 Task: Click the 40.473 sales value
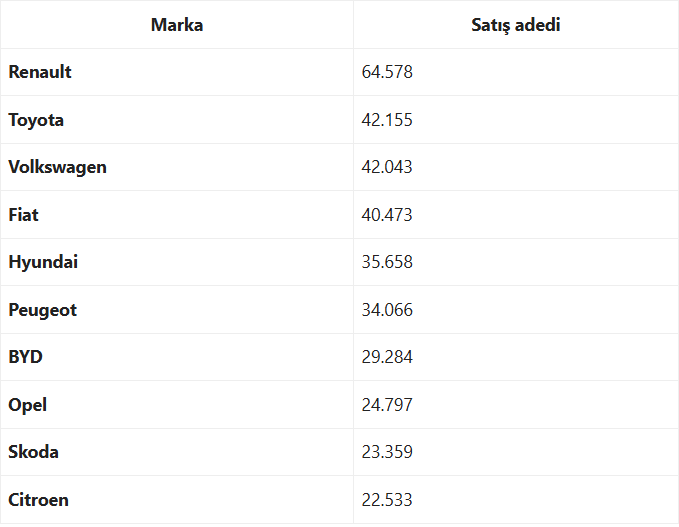click(x=387, y=215)
